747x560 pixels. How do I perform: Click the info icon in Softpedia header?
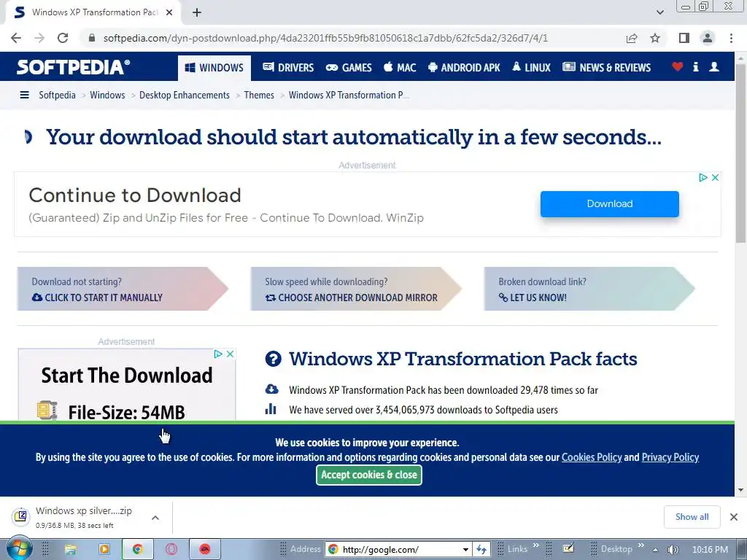pyautogui.click(x=695, y=67)
